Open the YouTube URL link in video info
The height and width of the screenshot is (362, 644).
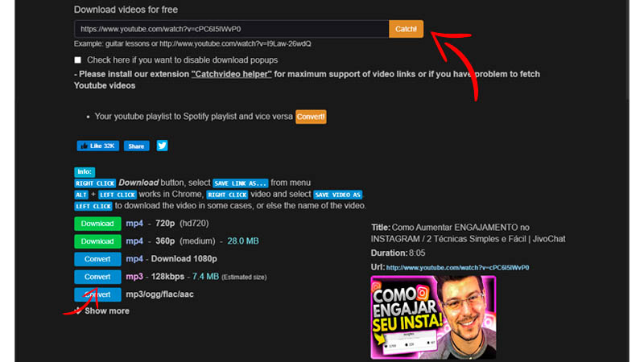click(457, 268)
